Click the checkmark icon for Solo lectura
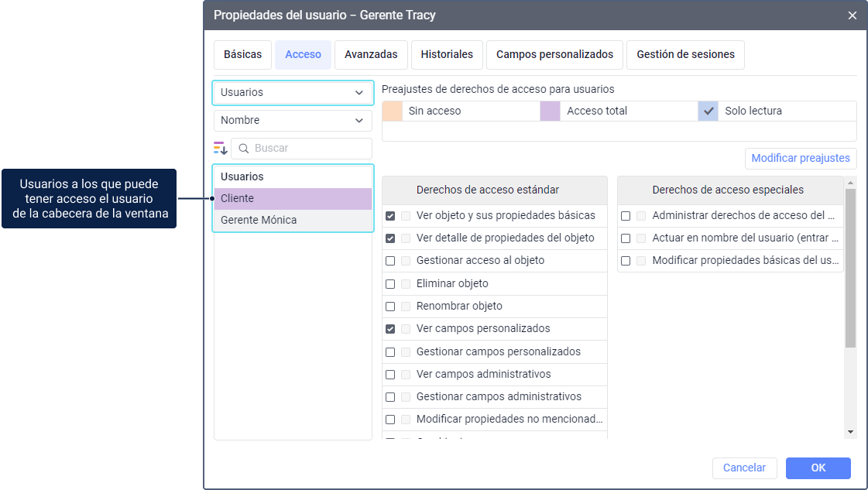 pyautogui.click(x=708, y=111)
